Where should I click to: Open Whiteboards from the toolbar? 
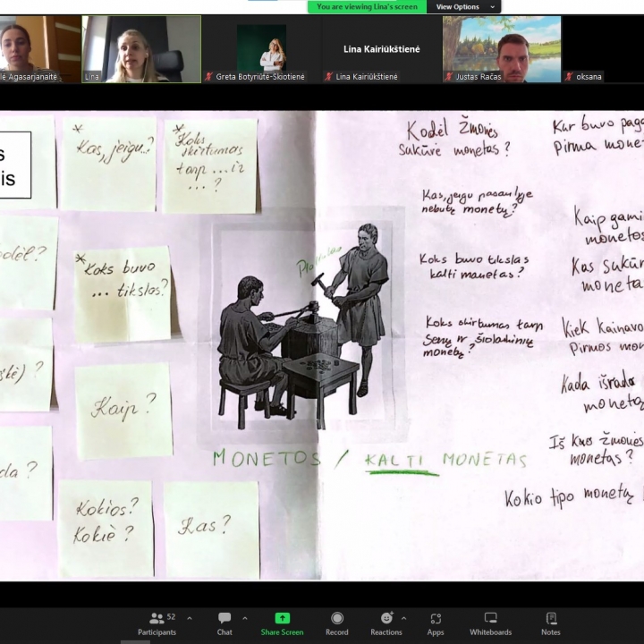[490, 623]
